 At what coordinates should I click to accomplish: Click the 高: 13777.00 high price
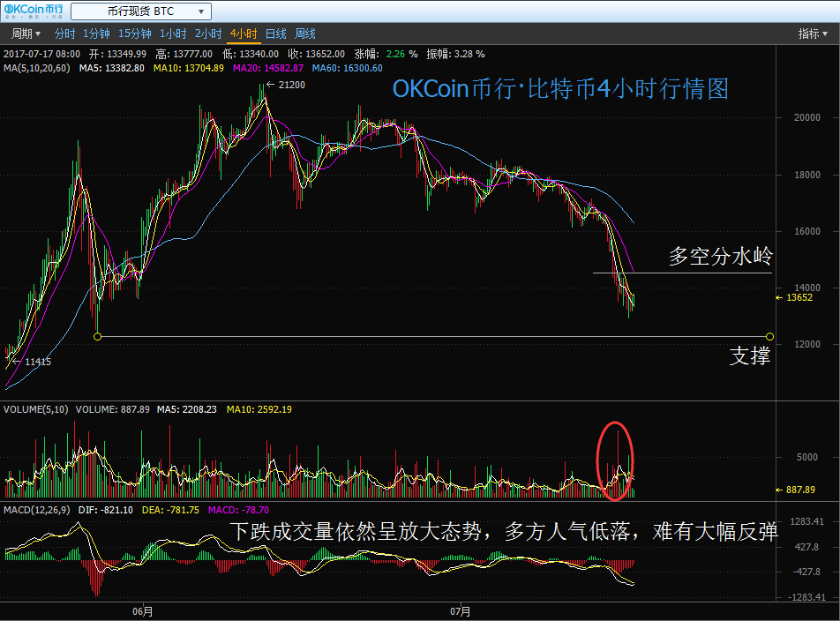tap(184, 54)
